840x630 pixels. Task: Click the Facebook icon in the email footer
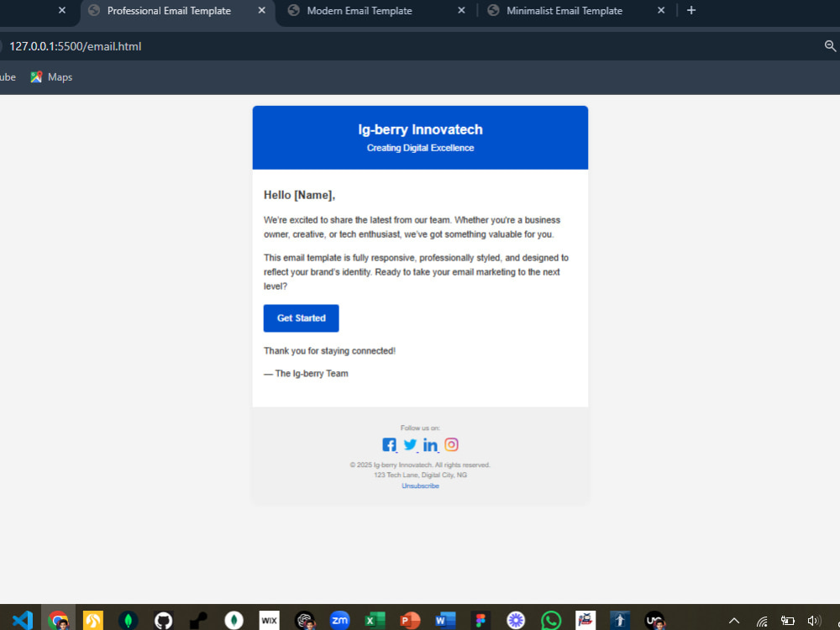(x=389, y=444)
